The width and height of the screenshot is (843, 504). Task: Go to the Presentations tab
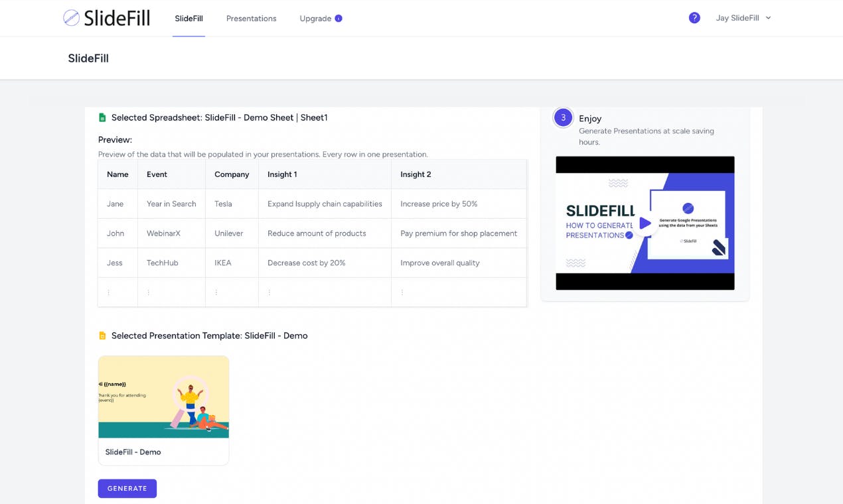251,19
